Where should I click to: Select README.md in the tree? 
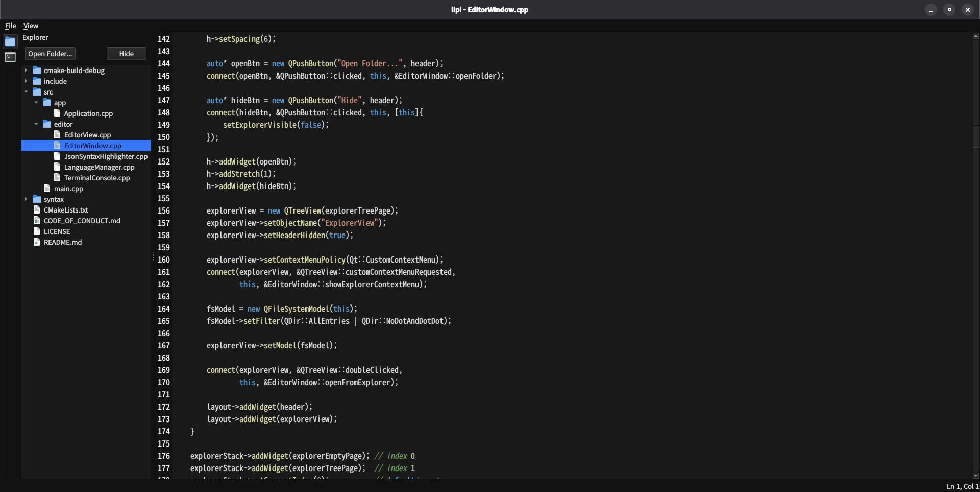(63, 242)
